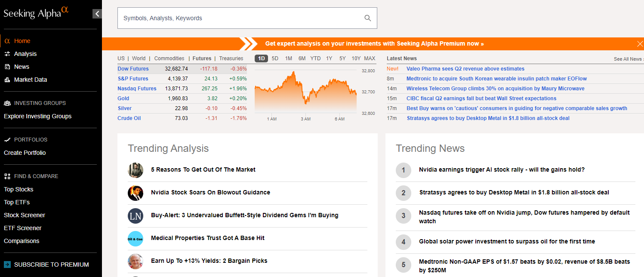Screen dimensions: 644x277
Task: Open Medtronic EOFlow acquisition headline
Action: [x=496, y=79]
